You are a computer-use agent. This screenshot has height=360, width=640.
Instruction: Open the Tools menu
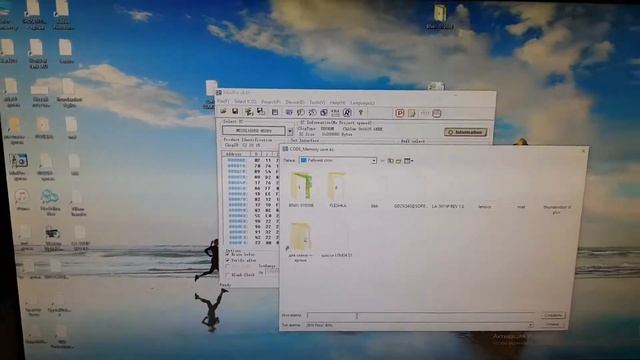317,102
